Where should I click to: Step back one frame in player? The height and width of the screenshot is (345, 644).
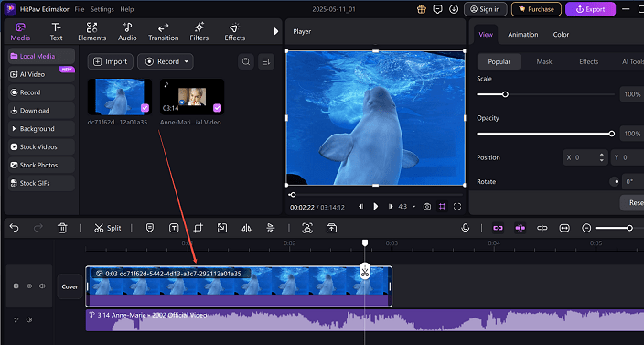tap(360, 207)
